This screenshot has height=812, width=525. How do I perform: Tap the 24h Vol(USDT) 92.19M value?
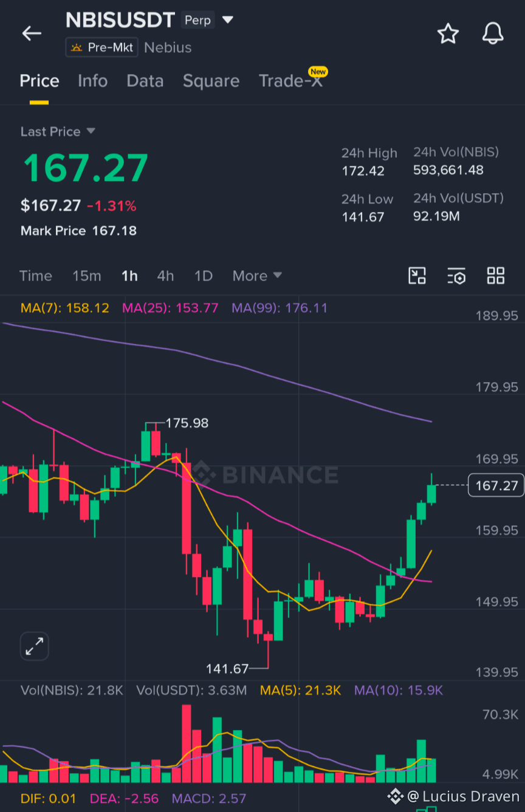point(436,216)
